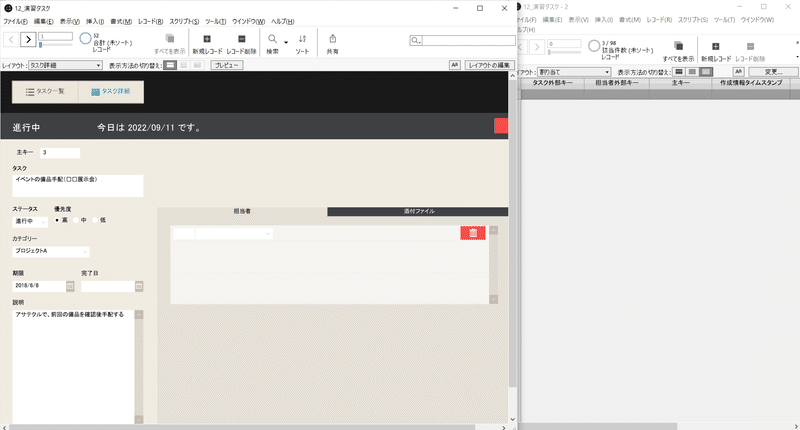Switch to list view in left window

184,65
